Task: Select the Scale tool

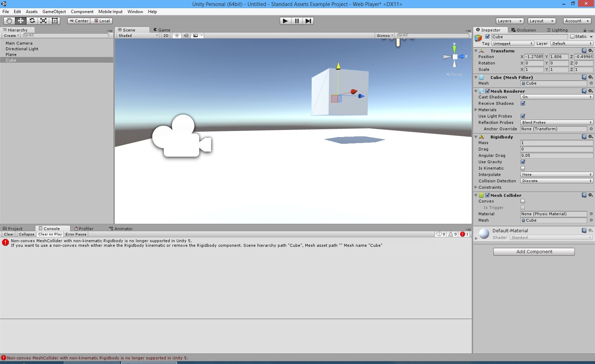Action: 43,21
